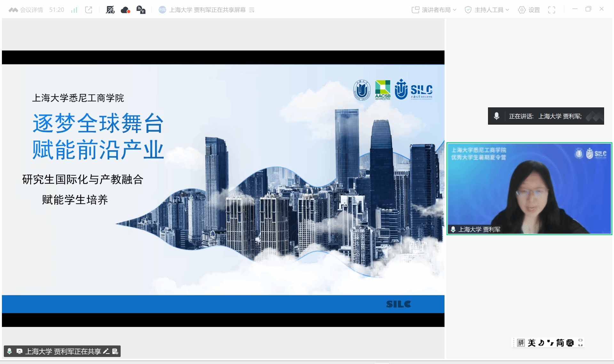Click the '上海大学 贾利军' video name label
Image resolution: width=614 pixels, height=364 pixels.
pos(479,229)
